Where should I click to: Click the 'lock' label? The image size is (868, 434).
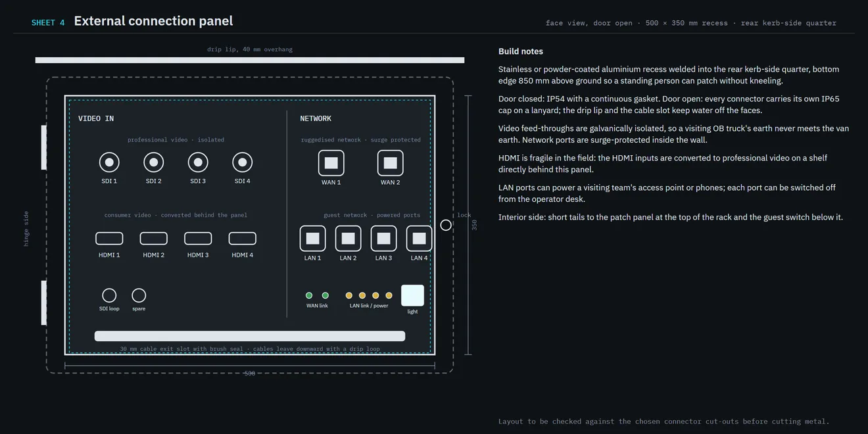(x=464, y=215)
